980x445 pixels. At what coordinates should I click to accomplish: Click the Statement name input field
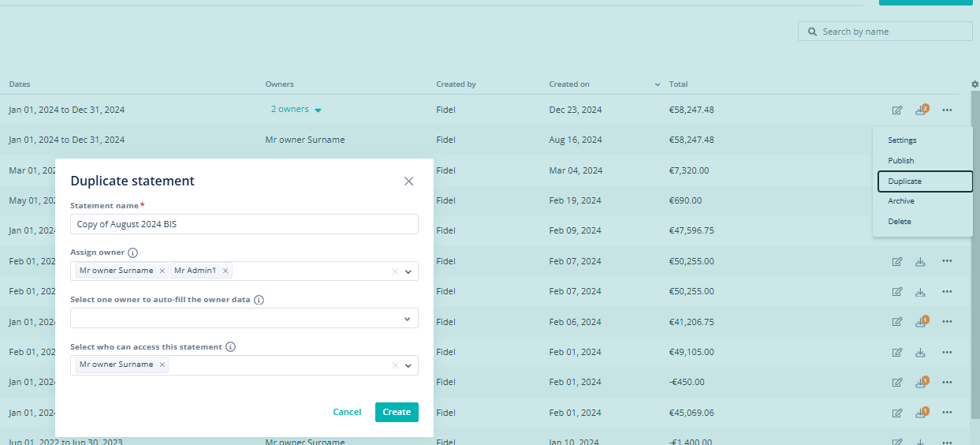pos(244,224)
